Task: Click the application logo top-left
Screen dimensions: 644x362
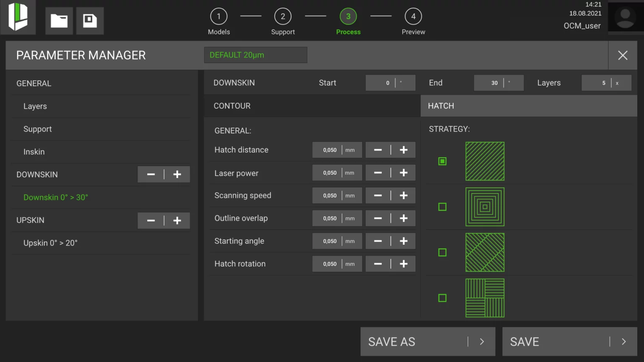Action: [18, 17]
